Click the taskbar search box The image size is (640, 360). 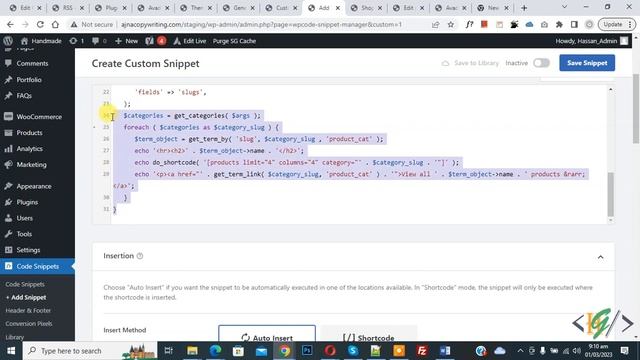90,351
